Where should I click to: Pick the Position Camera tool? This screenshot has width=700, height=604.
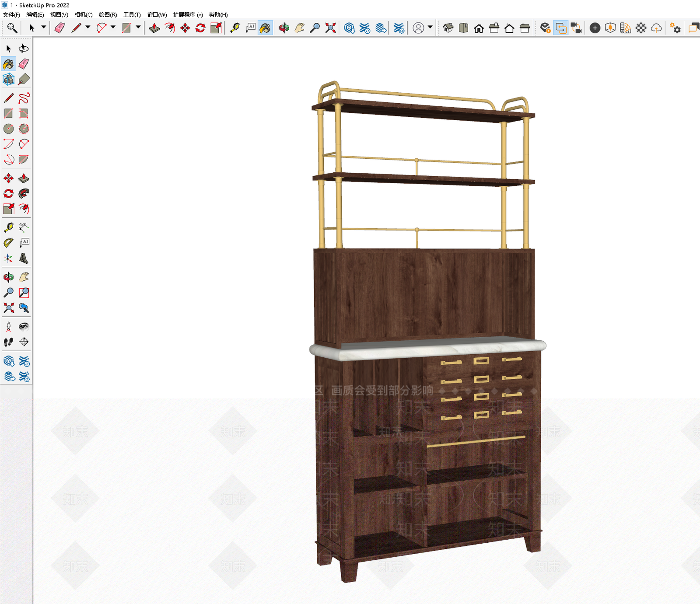tap(8, 326)
